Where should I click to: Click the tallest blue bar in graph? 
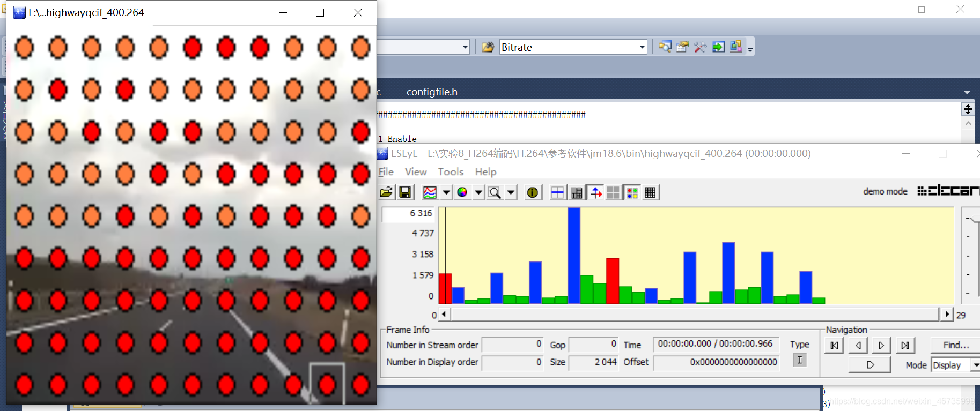574,256
